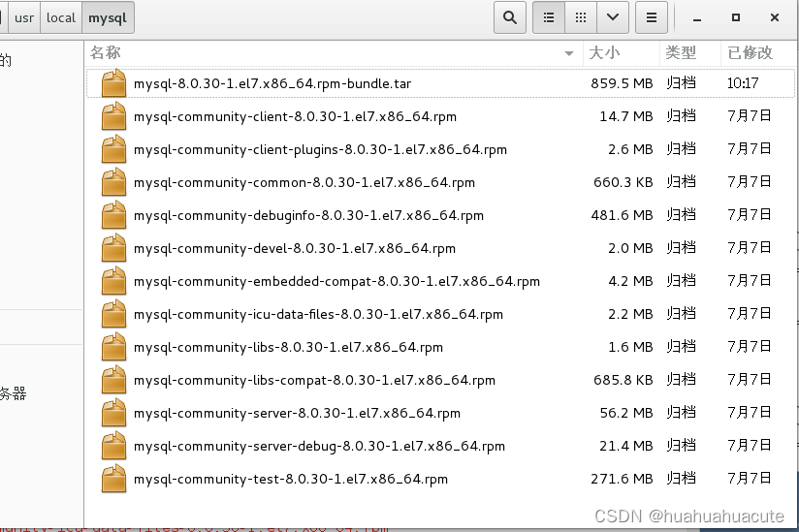Select mysql-community-client-8.0.30-1.el7.x86_64.rpm file name
Image resolution: width=799 pixels, height=532 pixels.
tap(295, 116)
